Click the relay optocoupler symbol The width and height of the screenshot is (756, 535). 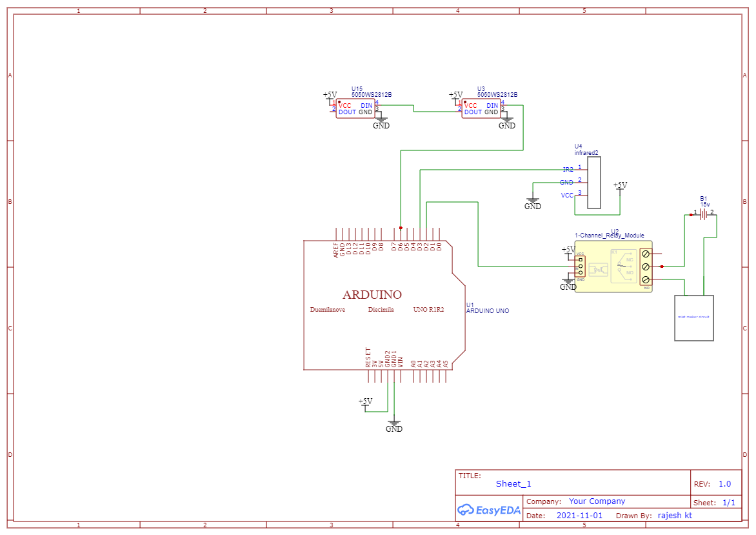coord(599,270)
